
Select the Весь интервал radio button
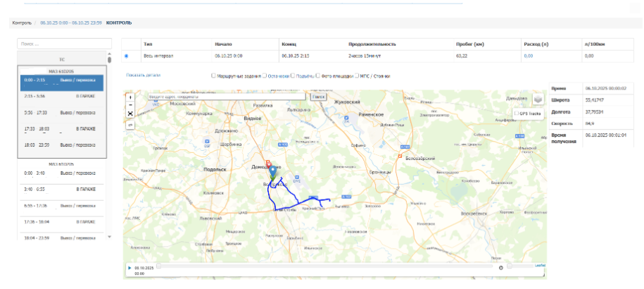click(x=126, y=56)
